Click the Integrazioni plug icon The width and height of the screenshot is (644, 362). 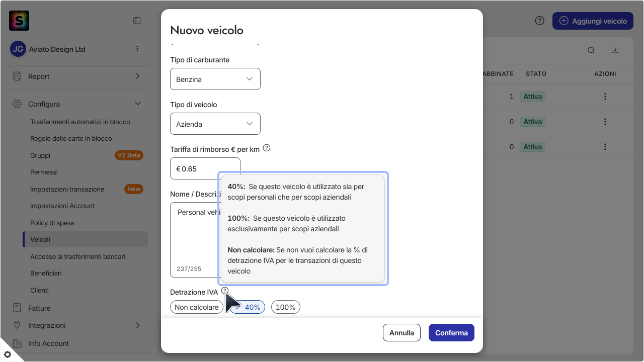pos(17,325)
